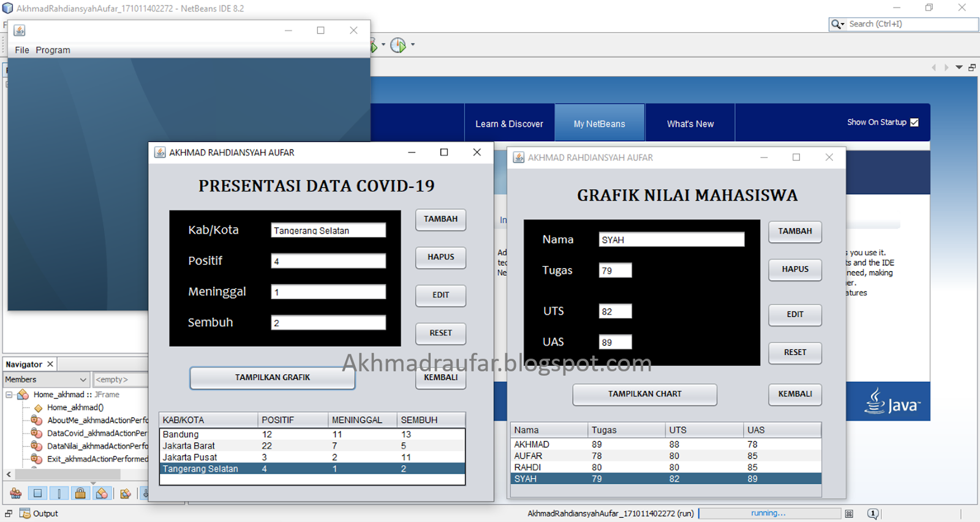This screenshot has width=980, height=522.
Task: Open the Program menu in the Home window
Action: coord(53,50)
